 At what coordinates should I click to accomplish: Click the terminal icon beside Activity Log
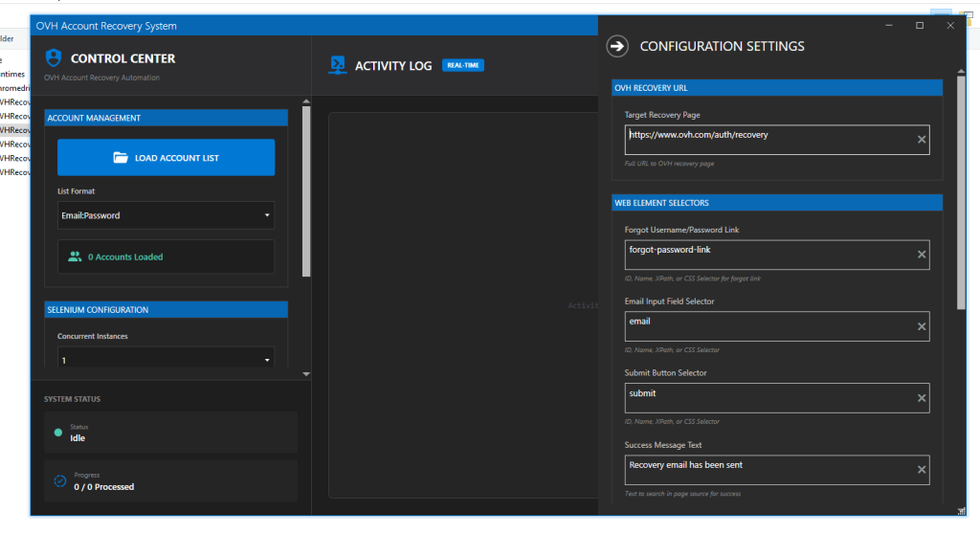pos(338,65)
